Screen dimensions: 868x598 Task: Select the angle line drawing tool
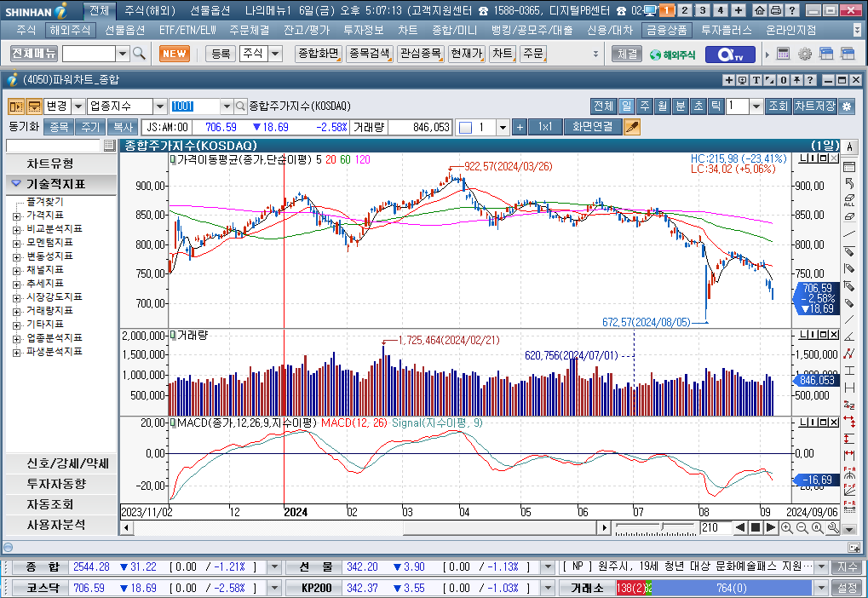(x=849, y=336)
